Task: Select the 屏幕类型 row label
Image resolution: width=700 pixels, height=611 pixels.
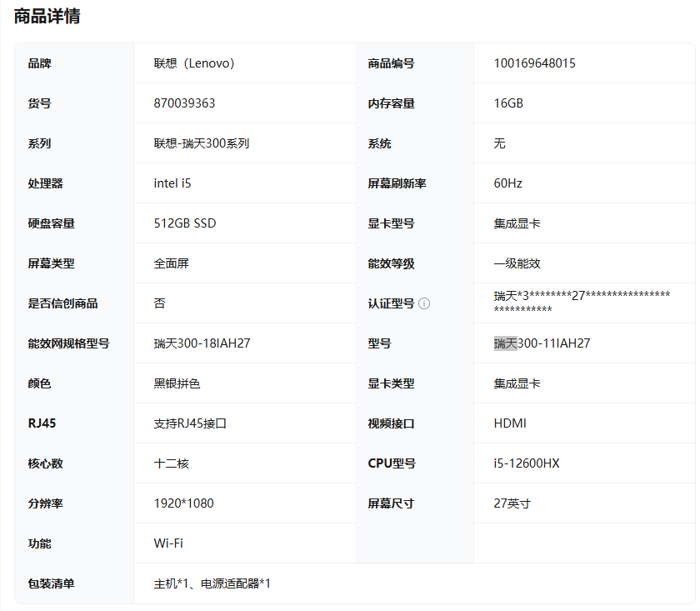Action: (51, 263)
